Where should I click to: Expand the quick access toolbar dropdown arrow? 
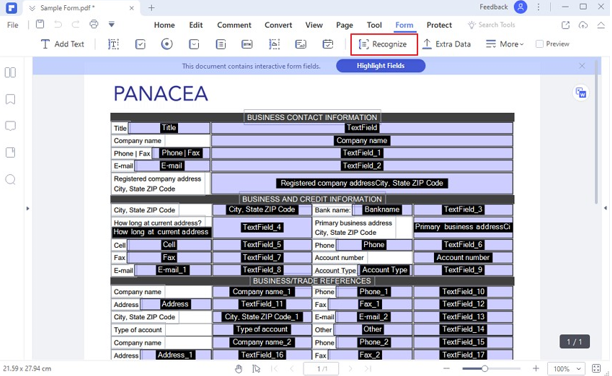coord(111,25)
